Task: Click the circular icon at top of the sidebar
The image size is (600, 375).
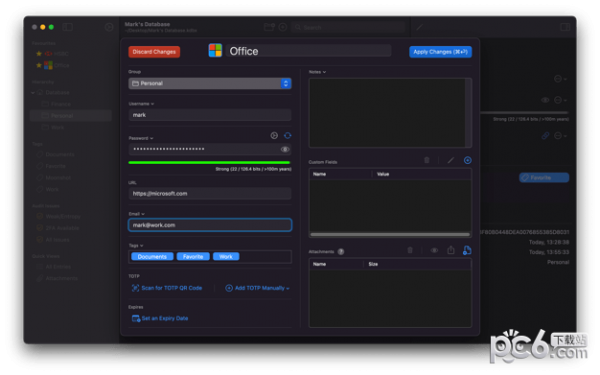Action: (109, 27)
